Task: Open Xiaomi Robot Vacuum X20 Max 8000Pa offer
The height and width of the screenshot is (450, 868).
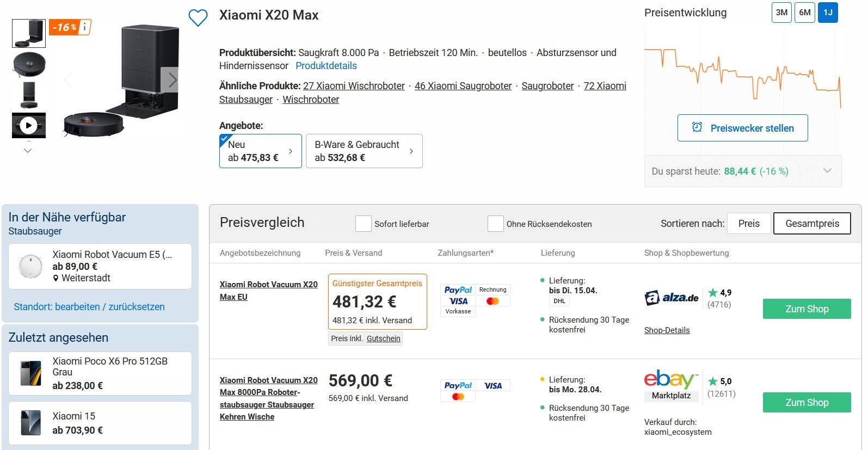Action: click(x=269, y=398)
